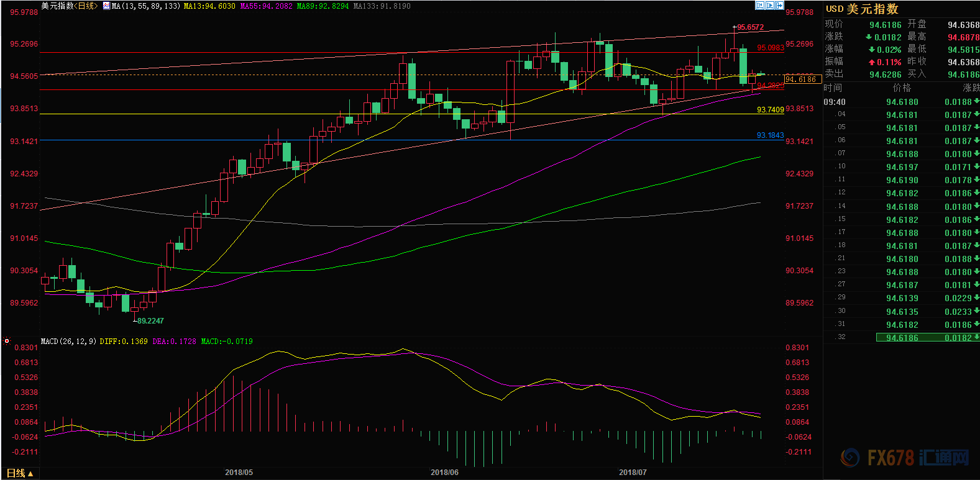
Task: Click the 卖出 price 94.6286
Action: [885, 75]
